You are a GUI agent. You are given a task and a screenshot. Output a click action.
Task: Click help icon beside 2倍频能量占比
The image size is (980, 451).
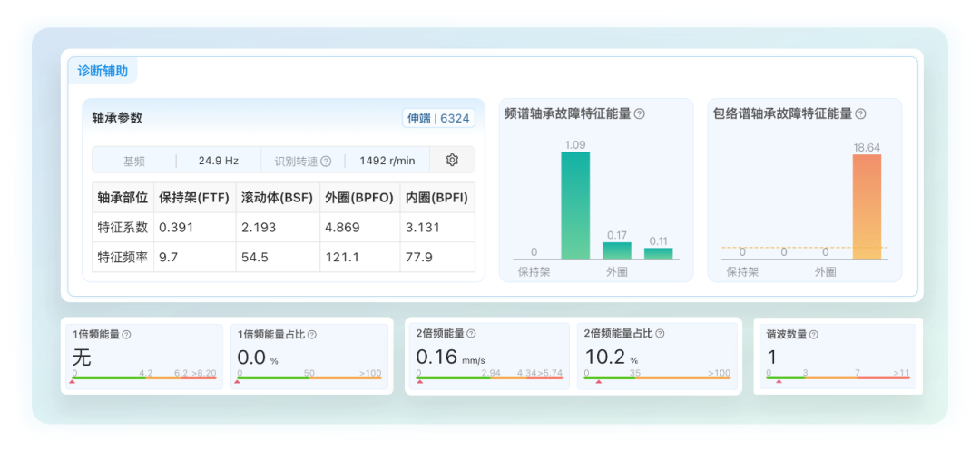click(660, 334)
